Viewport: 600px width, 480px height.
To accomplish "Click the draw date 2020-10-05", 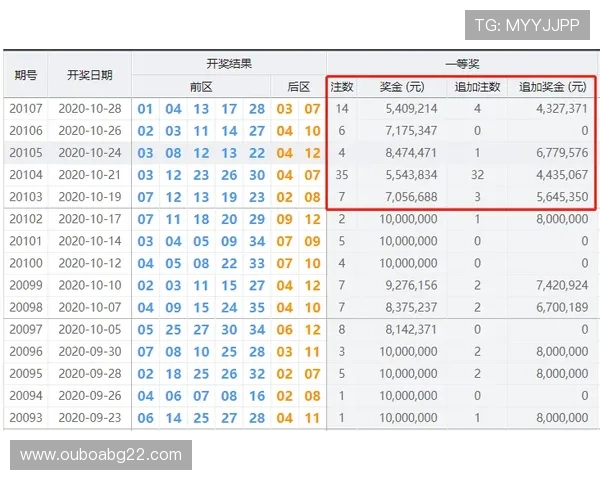I will pos(90,329).
